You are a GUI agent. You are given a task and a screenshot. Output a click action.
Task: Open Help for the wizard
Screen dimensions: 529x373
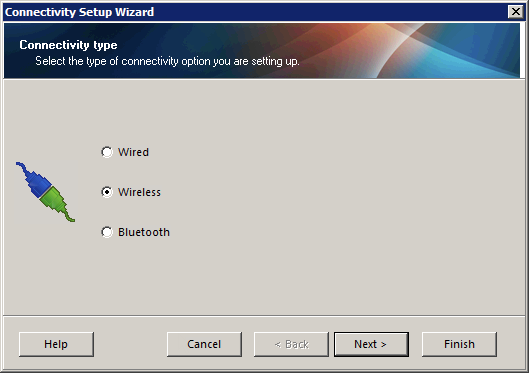(x=56, y=344)
